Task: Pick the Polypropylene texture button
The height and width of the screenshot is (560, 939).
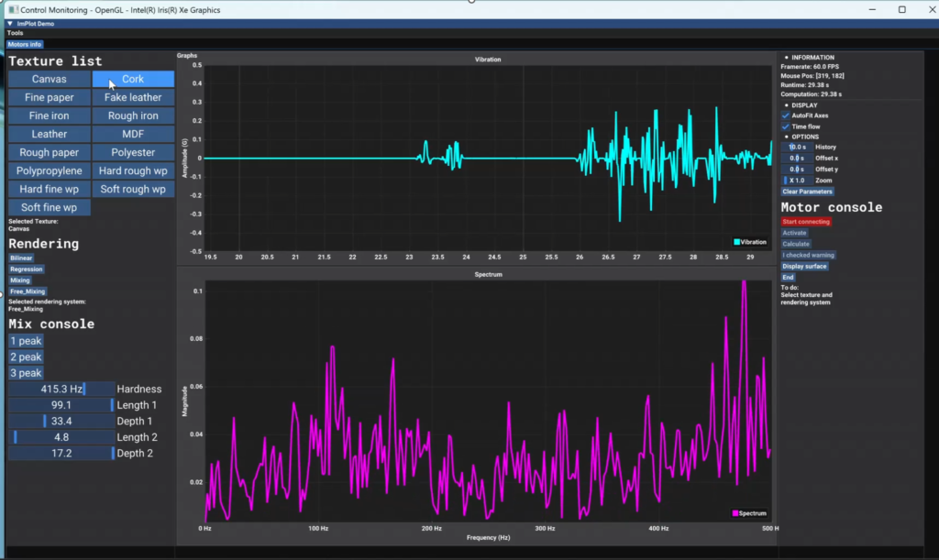Action: (50, 170)
